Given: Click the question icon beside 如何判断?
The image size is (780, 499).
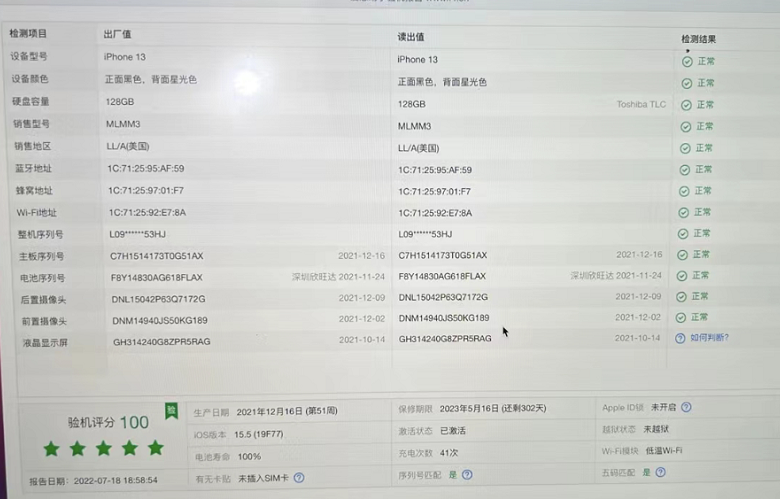Looking at the screenshot, I should 680,338.
